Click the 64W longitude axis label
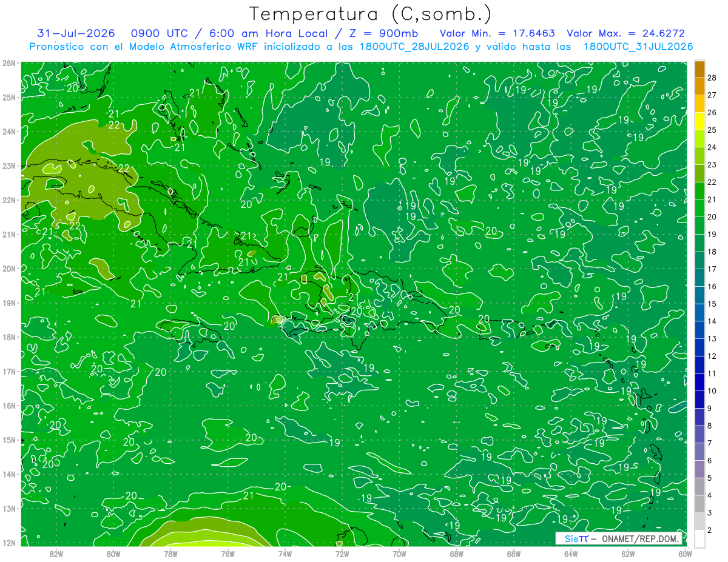 (x=571, y=554)
